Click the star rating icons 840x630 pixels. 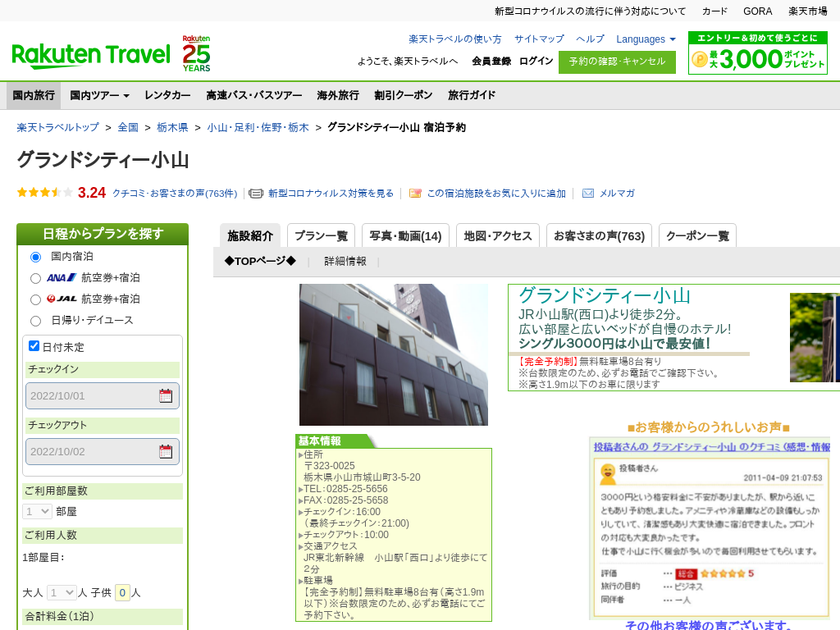pos(45,192)
